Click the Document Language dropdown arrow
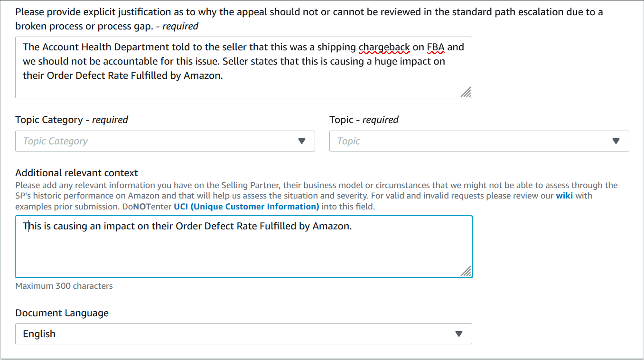 pyautogui.click(x=458, y=334)
